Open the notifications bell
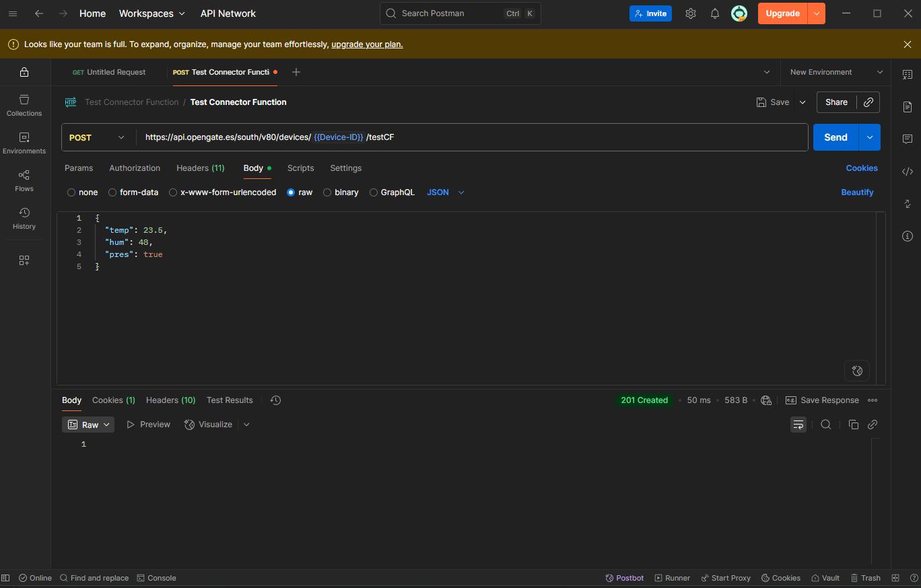The height and width of the screenshot is (588, 921). coord(715,13)
